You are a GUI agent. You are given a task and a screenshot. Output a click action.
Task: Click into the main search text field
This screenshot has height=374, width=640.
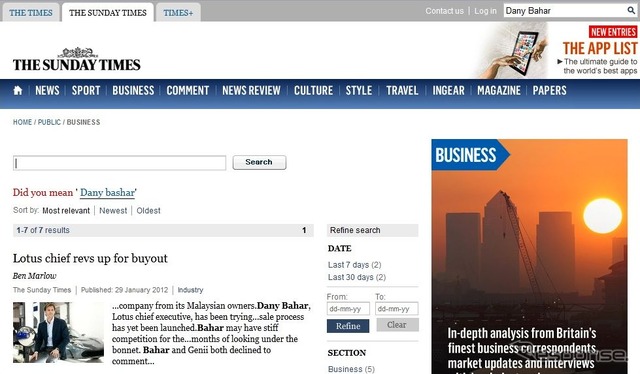[x=119, y=163]
